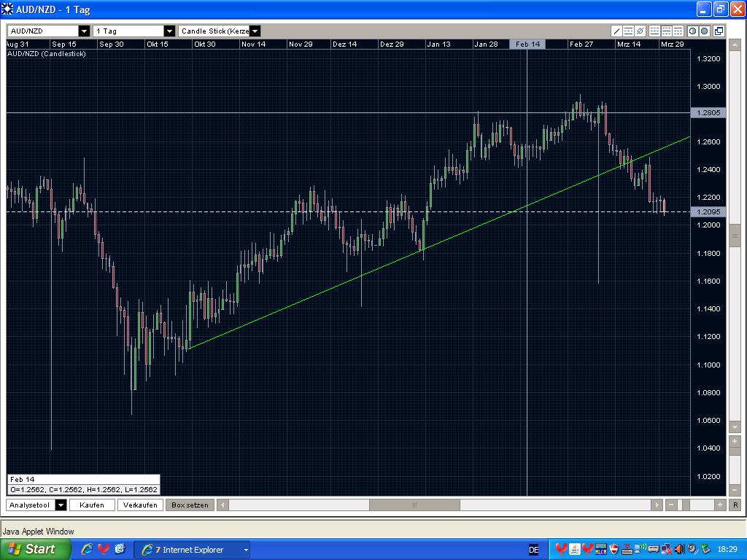
Task: Click the half-shaded octagon icon
Action: click(693, 31)
